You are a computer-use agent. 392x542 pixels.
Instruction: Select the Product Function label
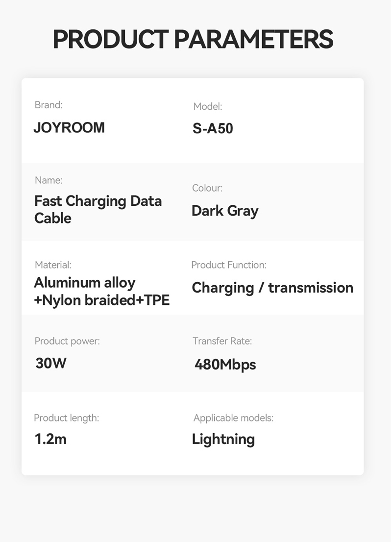tap(229, 265)
